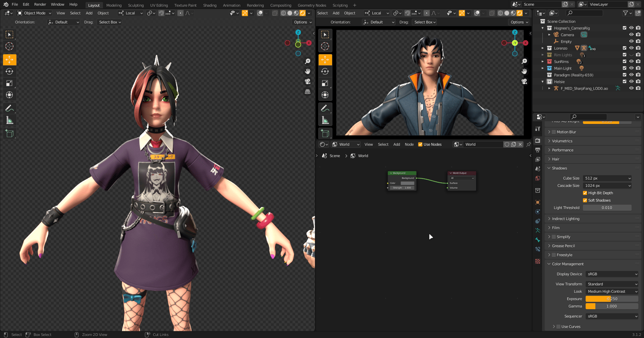Toggle camera view icon in left viewport
Viewport: 644px width, 338px height.
click(x=307, y=81)
